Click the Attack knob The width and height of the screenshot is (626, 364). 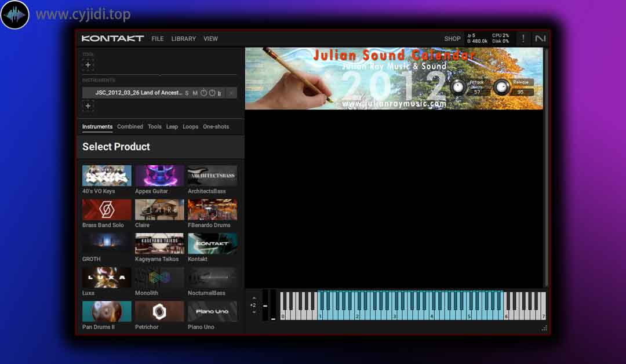point(458,87)
